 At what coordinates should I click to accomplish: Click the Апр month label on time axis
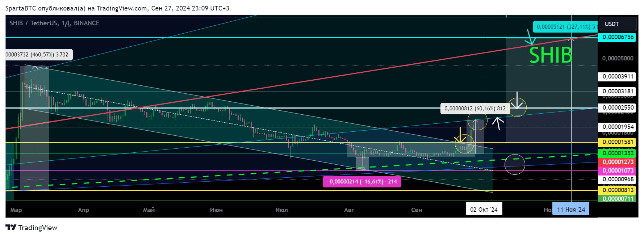tap(84, 210)
